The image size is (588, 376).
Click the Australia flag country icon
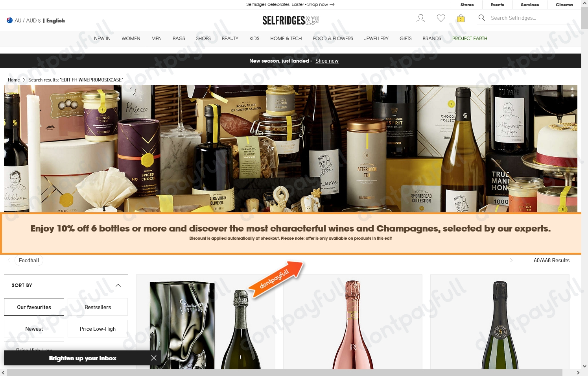[x=9, y=20]
